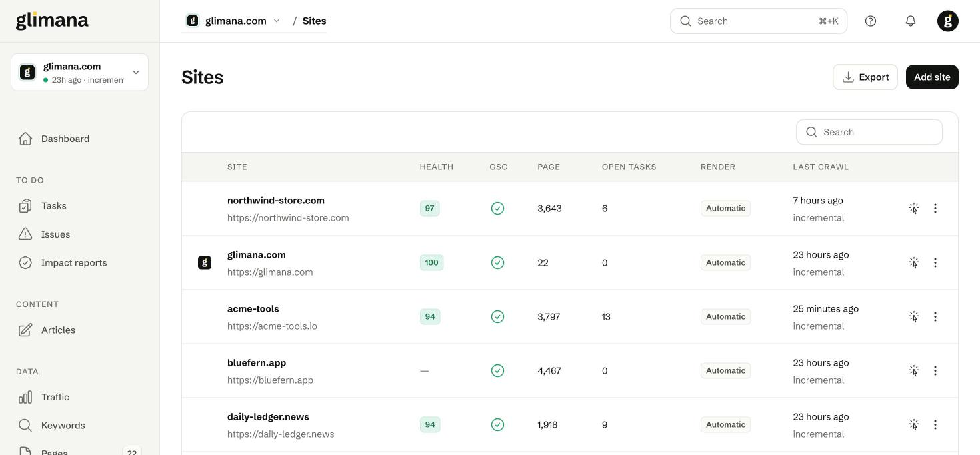
Task: Click health score 100 badge
Action: point(432,263)
